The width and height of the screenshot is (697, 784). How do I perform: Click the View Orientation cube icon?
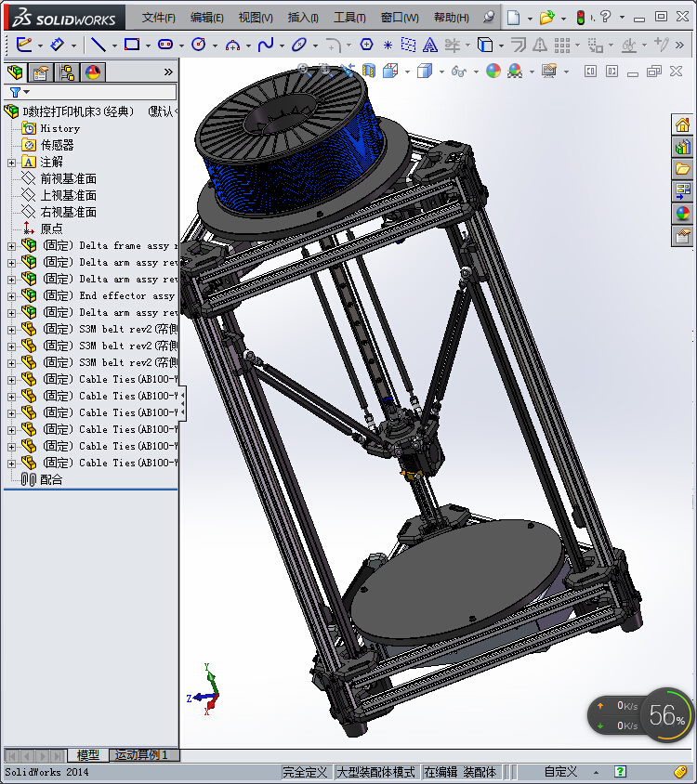[x=390, y=71]
